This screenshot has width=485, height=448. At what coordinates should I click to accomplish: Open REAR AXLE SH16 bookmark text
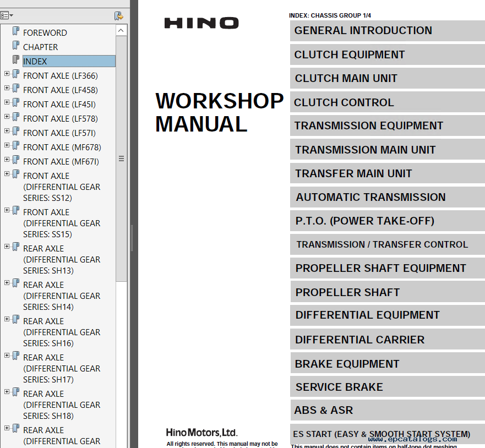(x=62, y=332)
